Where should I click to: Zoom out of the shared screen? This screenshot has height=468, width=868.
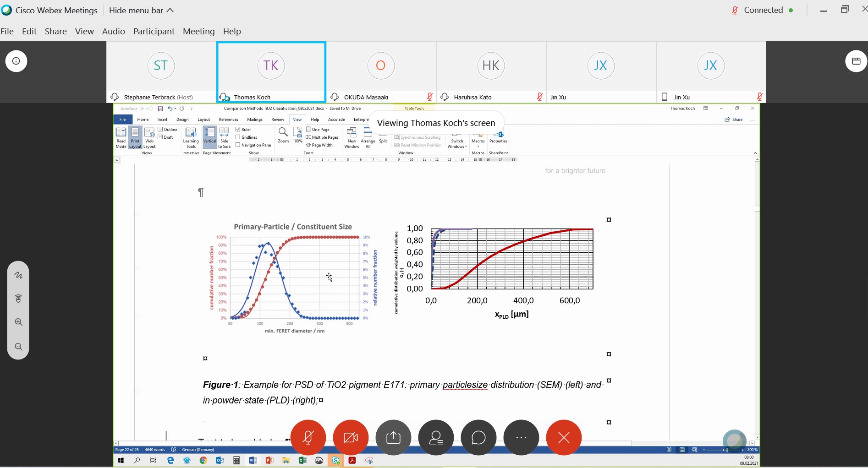point(18,347)
